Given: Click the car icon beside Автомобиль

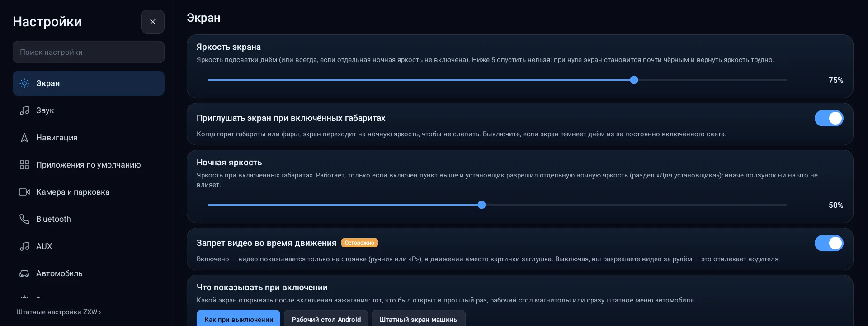Looking at the screenshot, I should pyautogui.click(x=24, y=273).
